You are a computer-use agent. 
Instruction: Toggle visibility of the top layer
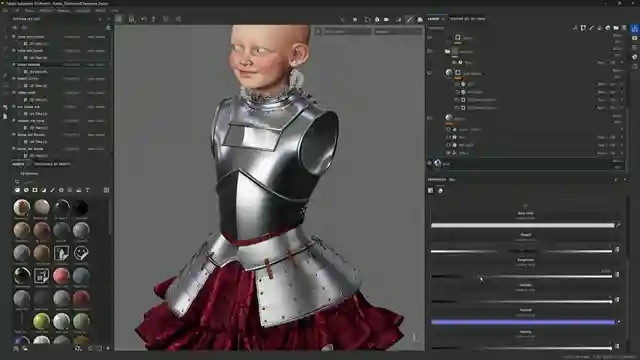click(430, 38)
